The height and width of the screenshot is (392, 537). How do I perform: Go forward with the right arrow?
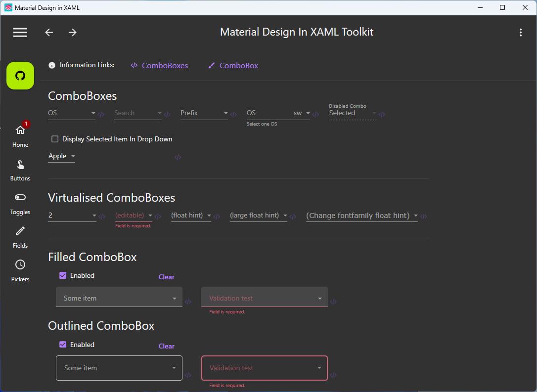click(x=73, y=32)
